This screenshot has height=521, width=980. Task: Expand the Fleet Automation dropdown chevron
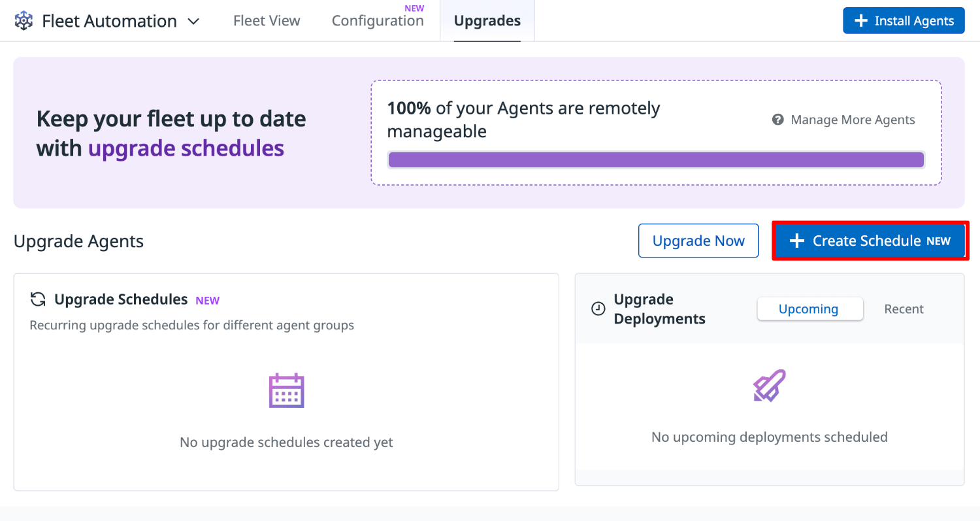(x=193, y=21)
